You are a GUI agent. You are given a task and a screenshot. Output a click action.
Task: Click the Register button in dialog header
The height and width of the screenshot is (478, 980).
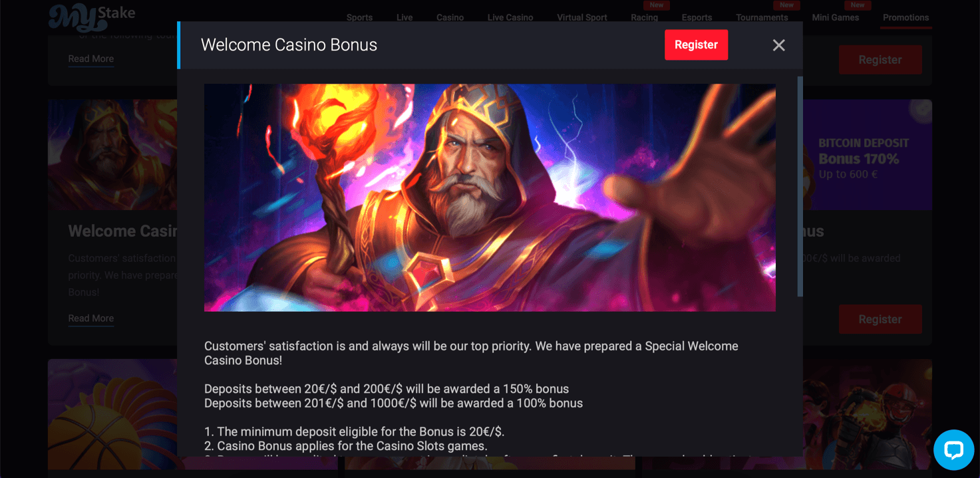696,45
